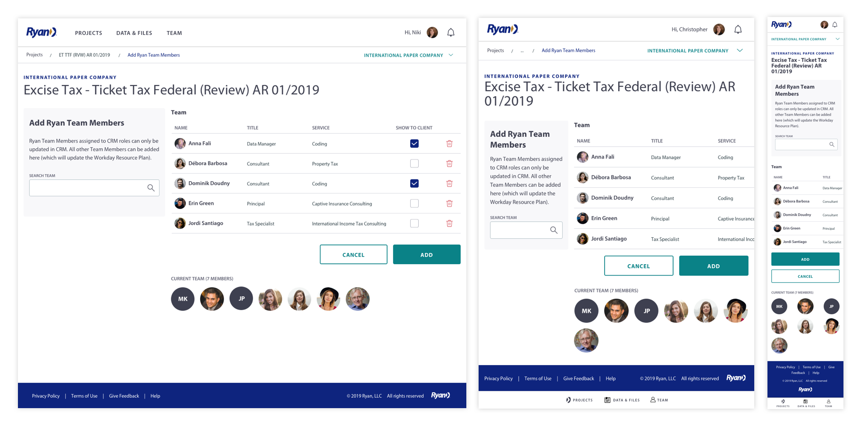Screen dimensions: 868x427
Task: Open notifications bell in mobile view
Action: [835, 25]
